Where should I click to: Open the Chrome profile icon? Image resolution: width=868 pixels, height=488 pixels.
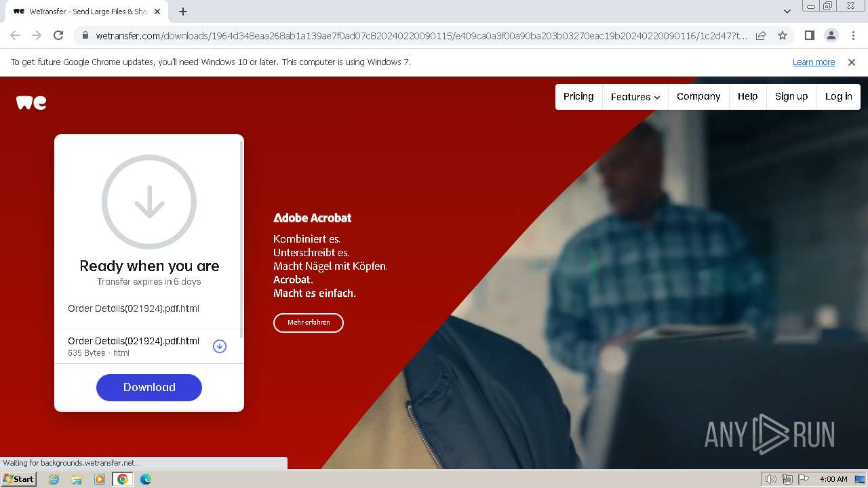tap(831, 35)
